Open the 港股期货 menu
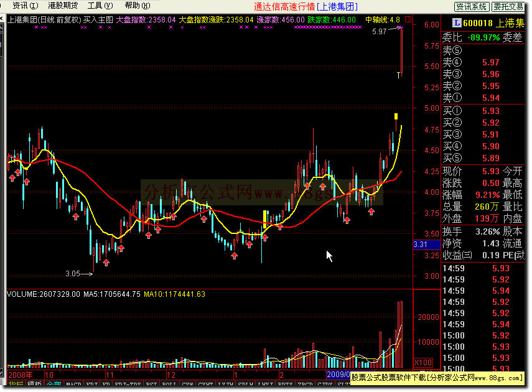The width and height of the screenshot is (532, 392). click(63, 6)
